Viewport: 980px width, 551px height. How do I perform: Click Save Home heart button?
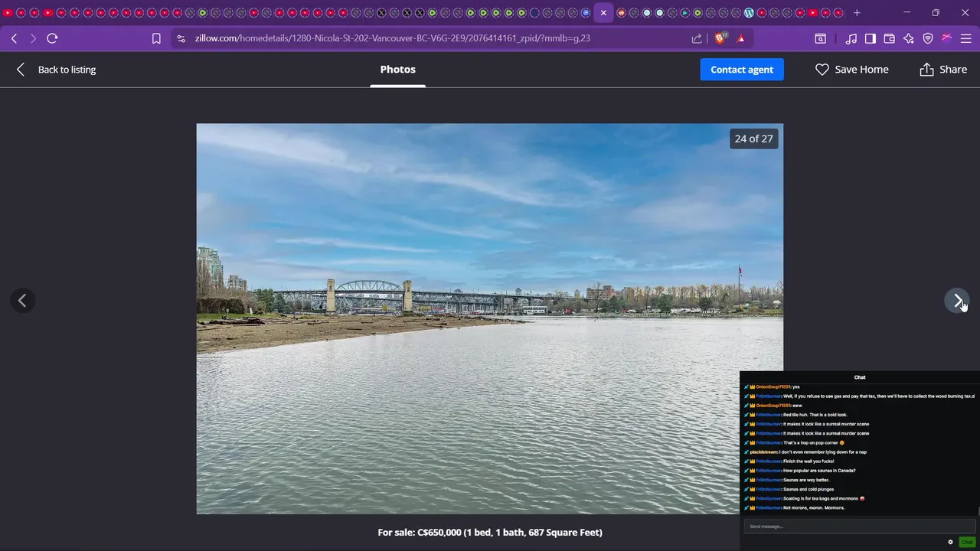[x=851, y=70]
